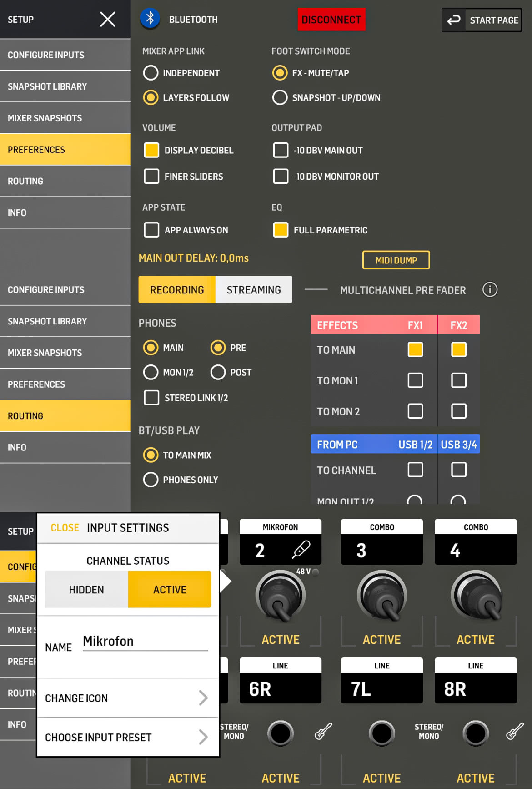Open the highlighted Routing menu item
The image size is (532, 789).
[x=65, y=416]
